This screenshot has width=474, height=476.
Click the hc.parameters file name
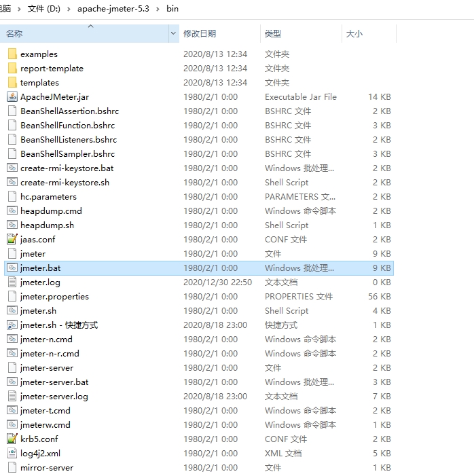pos(48,197)
